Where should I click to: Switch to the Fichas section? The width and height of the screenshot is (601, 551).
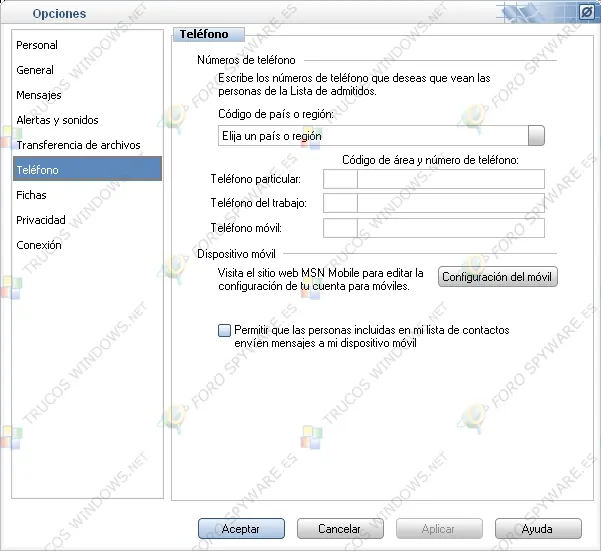[32, 195]
